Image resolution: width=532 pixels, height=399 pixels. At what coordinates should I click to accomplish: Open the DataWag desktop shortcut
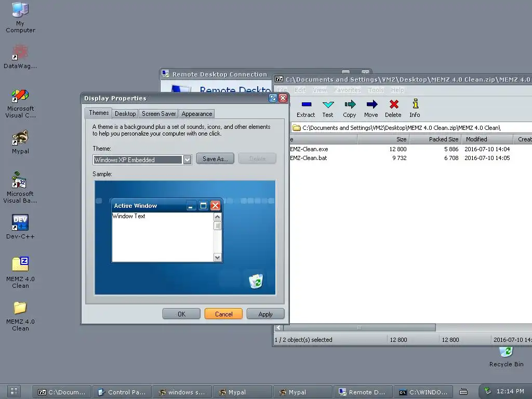pos(20,57)
